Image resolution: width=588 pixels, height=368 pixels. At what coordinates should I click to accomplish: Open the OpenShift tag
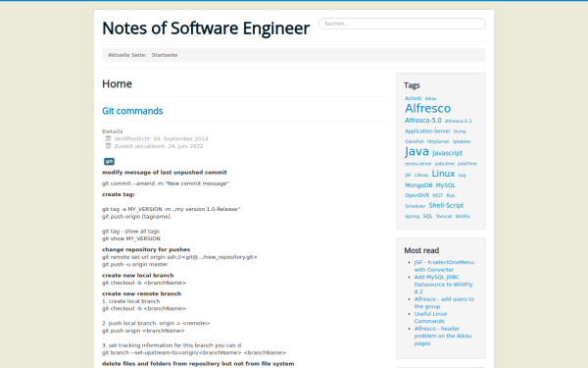click(417, 195)
